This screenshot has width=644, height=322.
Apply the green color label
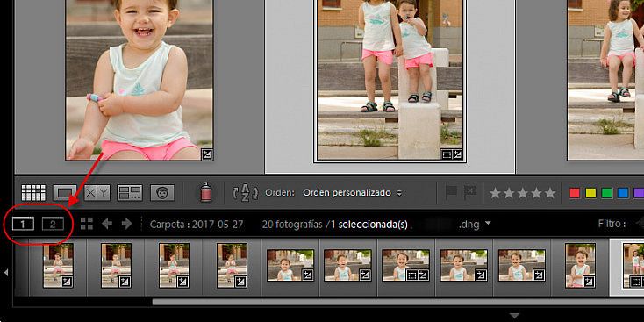606,193
